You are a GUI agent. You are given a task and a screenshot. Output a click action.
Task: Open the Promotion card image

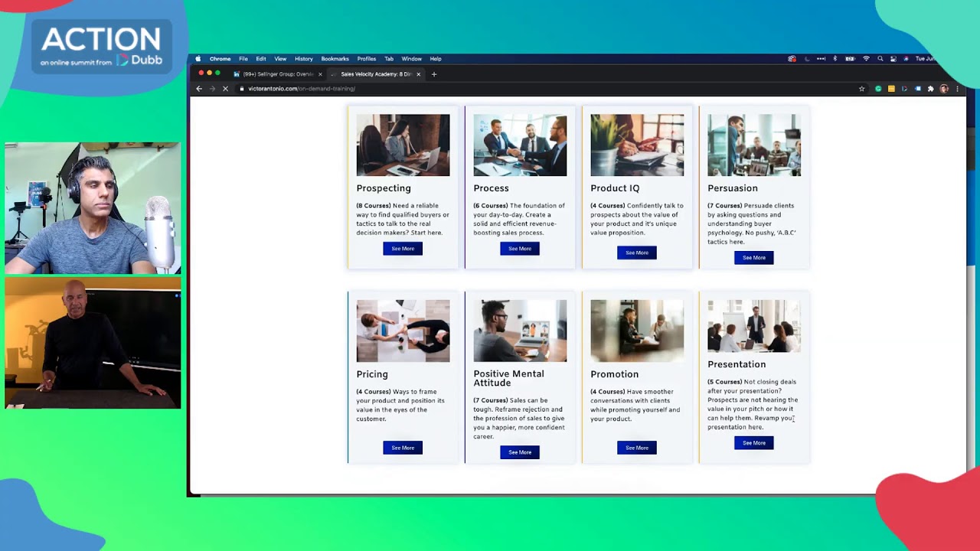637,331
